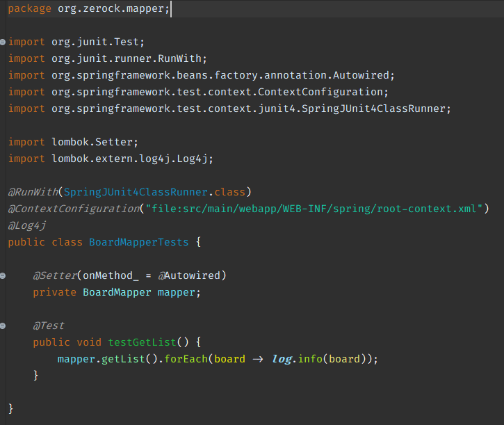Collapse the @Setter annotation fold marker

tap(3, 275)
